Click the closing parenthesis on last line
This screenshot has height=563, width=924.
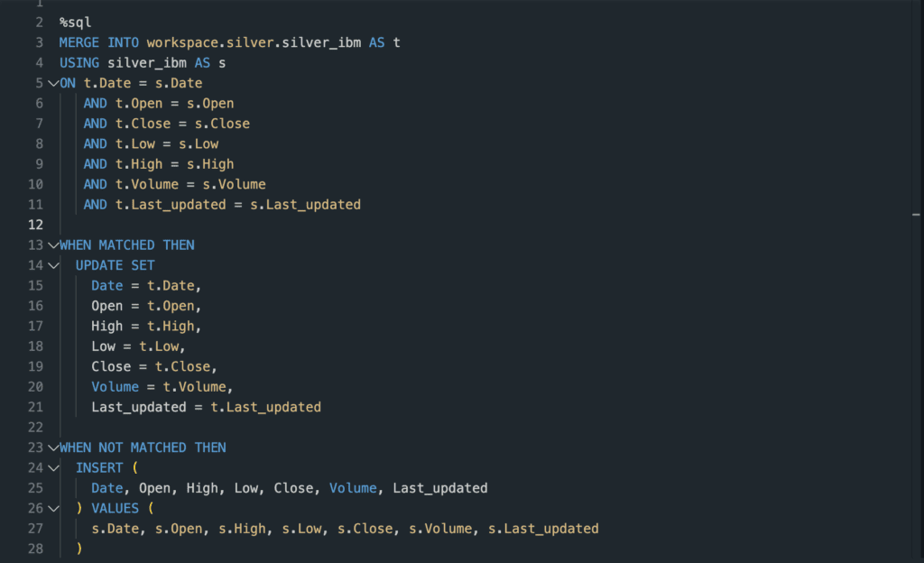click(x=79, y=549)
